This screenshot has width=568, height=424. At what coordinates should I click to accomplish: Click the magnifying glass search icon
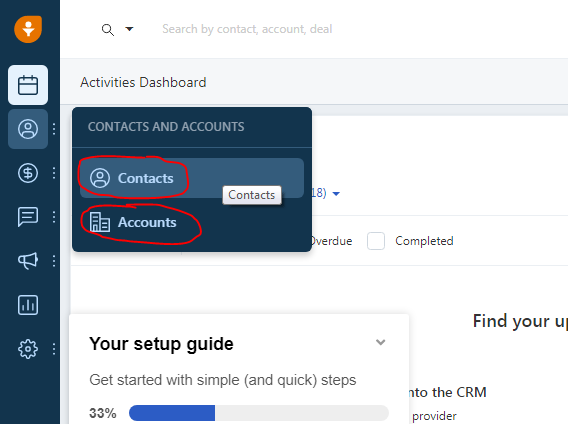coord(108,30)
